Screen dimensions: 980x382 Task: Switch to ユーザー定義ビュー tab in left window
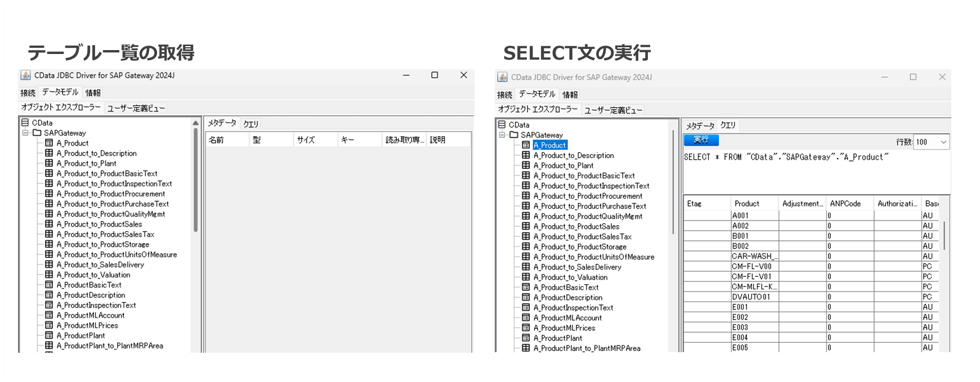tap(136, 108)
